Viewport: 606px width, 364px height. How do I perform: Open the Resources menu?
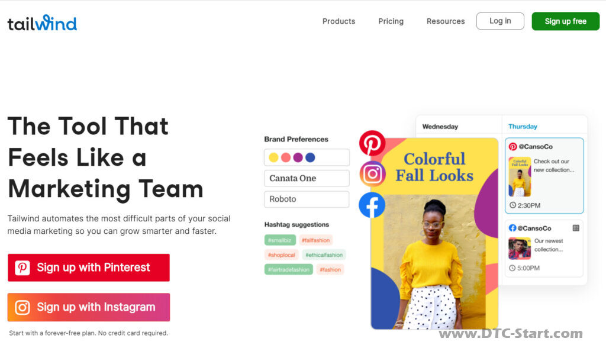(x=446, y=21)
